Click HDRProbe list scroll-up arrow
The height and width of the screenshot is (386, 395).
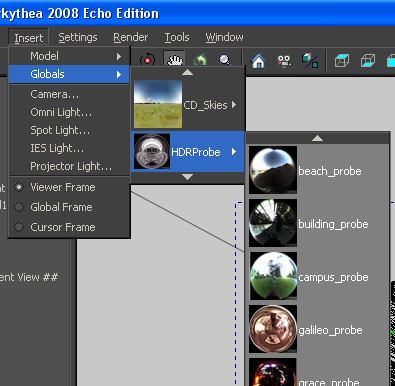(x=317, y=138)
